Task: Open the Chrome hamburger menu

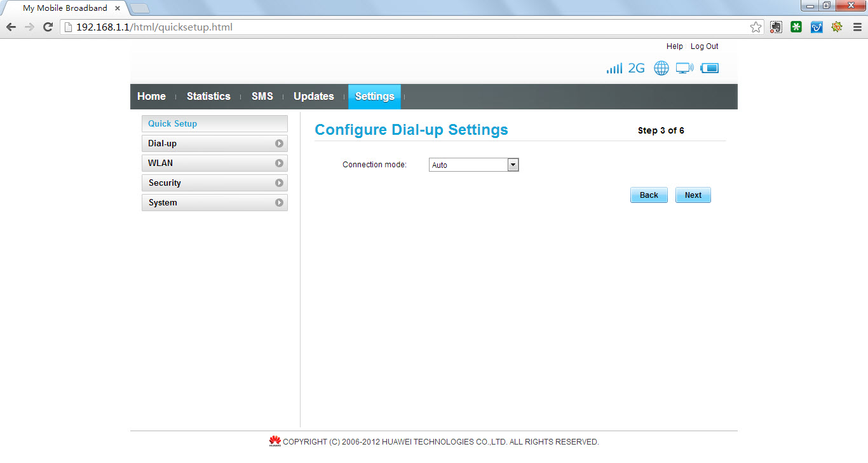Action: tap(857, 27)
